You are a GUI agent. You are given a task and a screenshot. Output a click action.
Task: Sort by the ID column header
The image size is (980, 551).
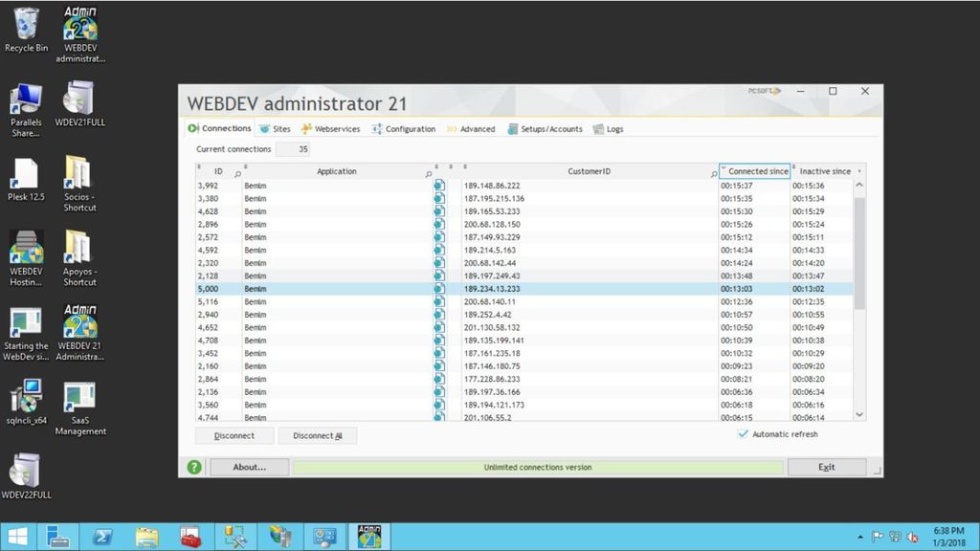pos(218,171)
